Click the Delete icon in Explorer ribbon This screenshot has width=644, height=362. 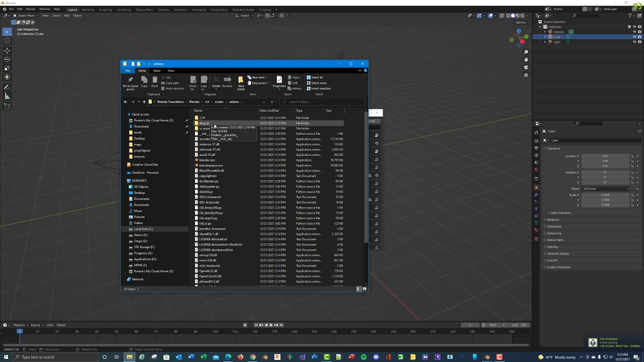pos(216,82)
